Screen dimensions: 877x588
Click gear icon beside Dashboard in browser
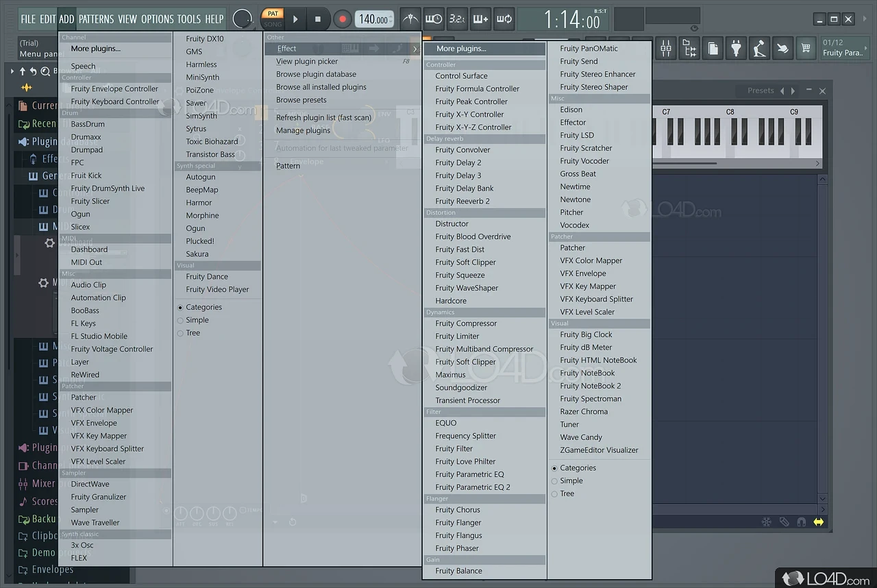[49, 243]
